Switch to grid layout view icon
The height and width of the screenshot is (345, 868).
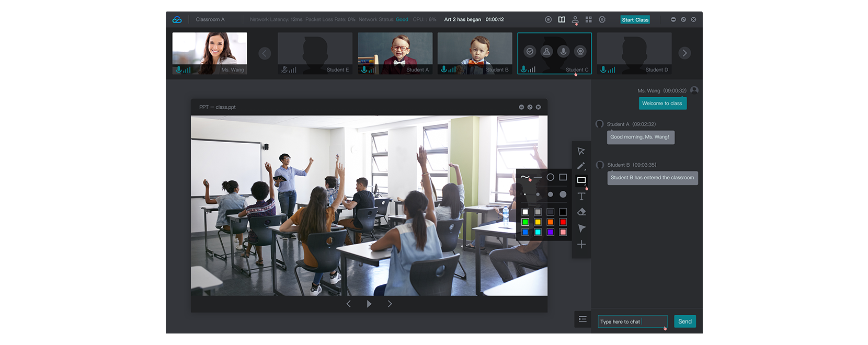(589, 19)
